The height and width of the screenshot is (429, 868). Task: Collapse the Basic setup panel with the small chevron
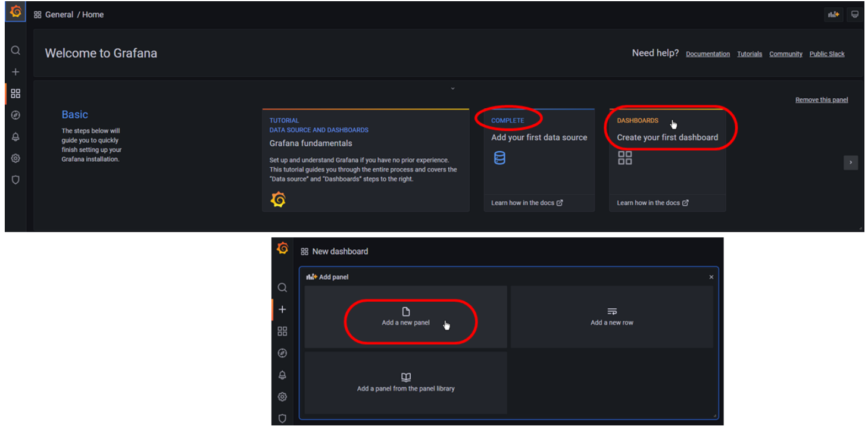(452, 89)
